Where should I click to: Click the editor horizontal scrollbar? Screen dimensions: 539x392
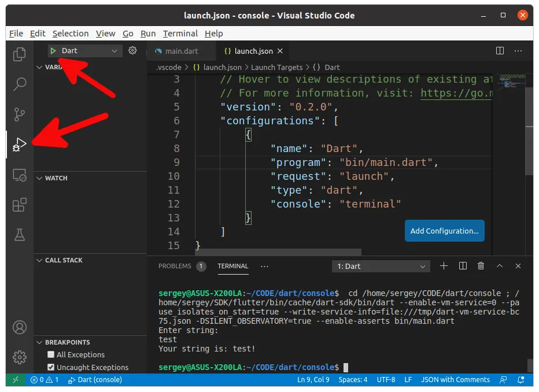278,252
